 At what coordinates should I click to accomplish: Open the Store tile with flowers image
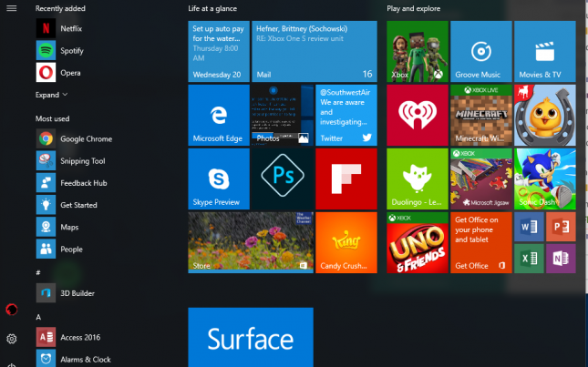(x=250, y=242)
